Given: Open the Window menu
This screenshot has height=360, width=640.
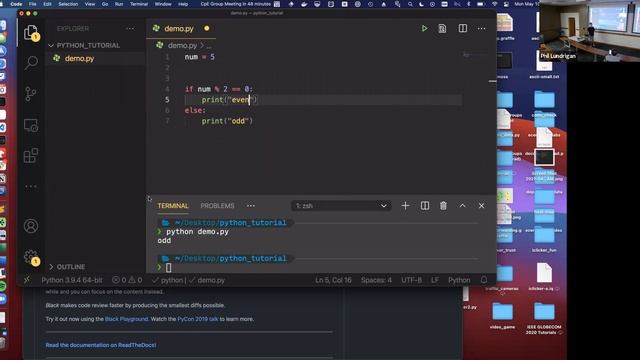Looking at the screenshot, I should click(x=163, y=4).
